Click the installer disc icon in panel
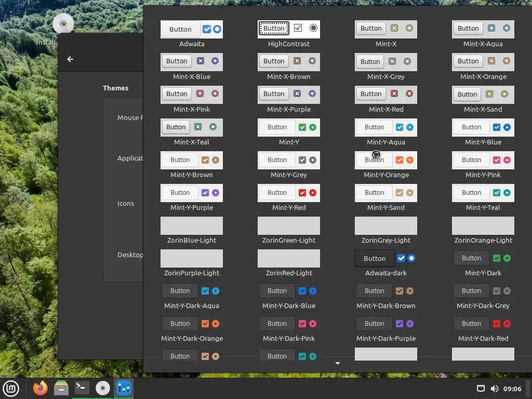Screen dimensions: 532x399 coord(102,388)
